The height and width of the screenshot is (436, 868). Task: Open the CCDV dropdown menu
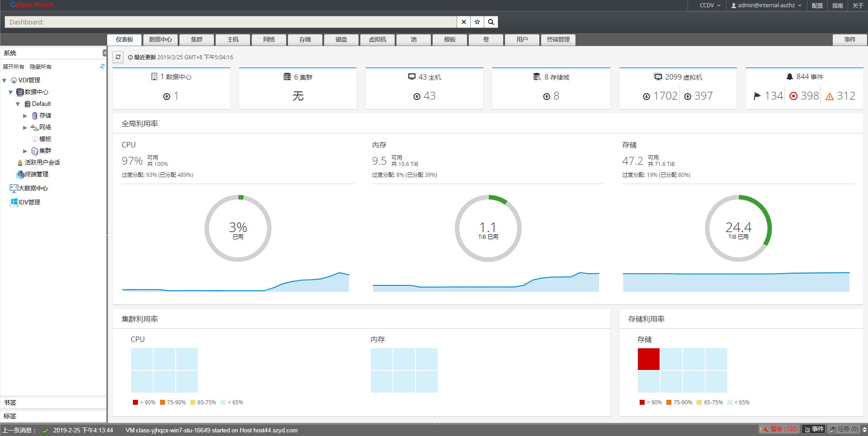(x=710, y=5)
